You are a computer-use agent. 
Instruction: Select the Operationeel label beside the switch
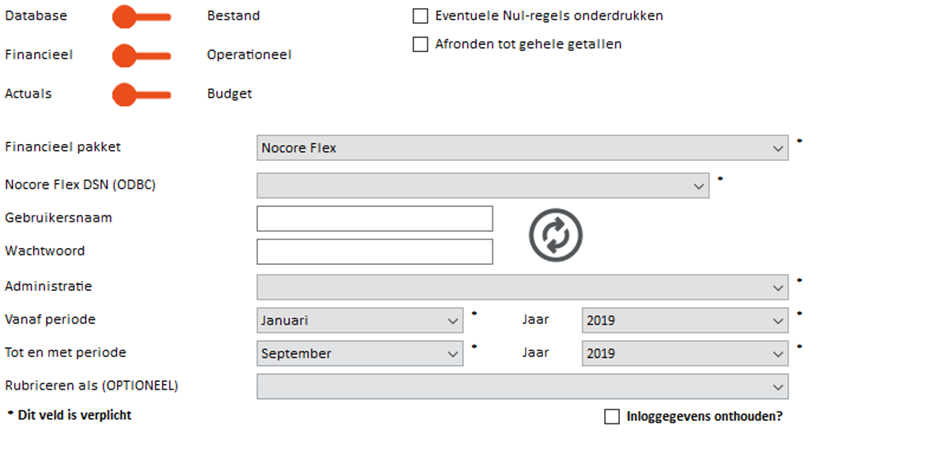tap(250, 55)
